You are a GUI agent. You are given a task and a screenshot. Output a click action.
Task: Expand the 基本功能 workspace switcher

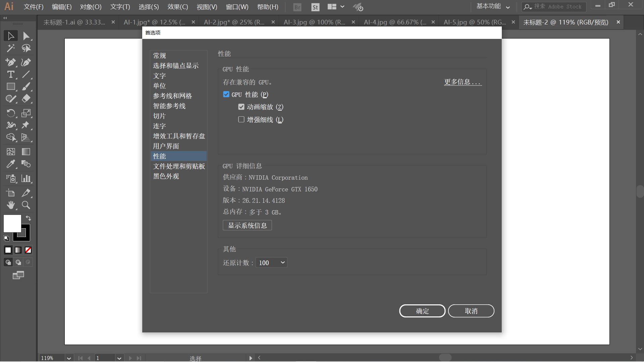(493, 7)
